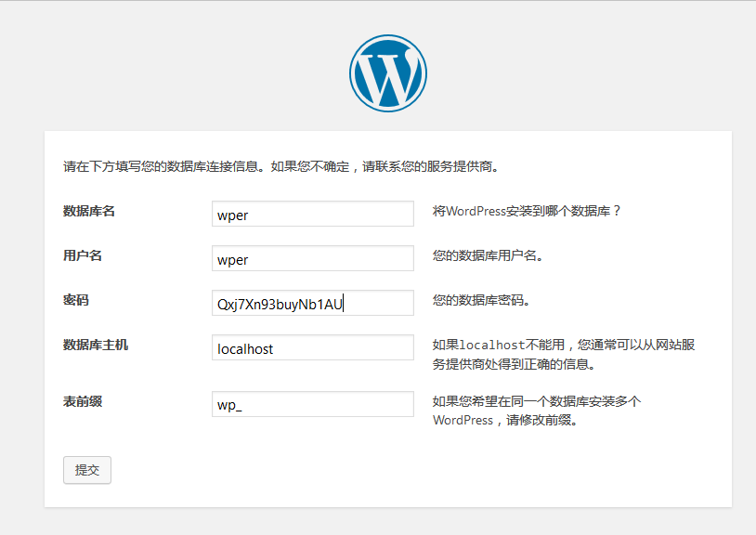Select the 密码 field with Qxj7Xn93buyNb1AU
Screen dimensions: 756x535
(x=312, y=304)
